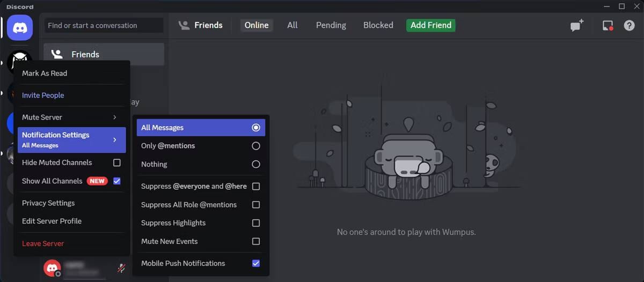Open Discord home via the logo icon
The image size is (644, 282).
20,27
